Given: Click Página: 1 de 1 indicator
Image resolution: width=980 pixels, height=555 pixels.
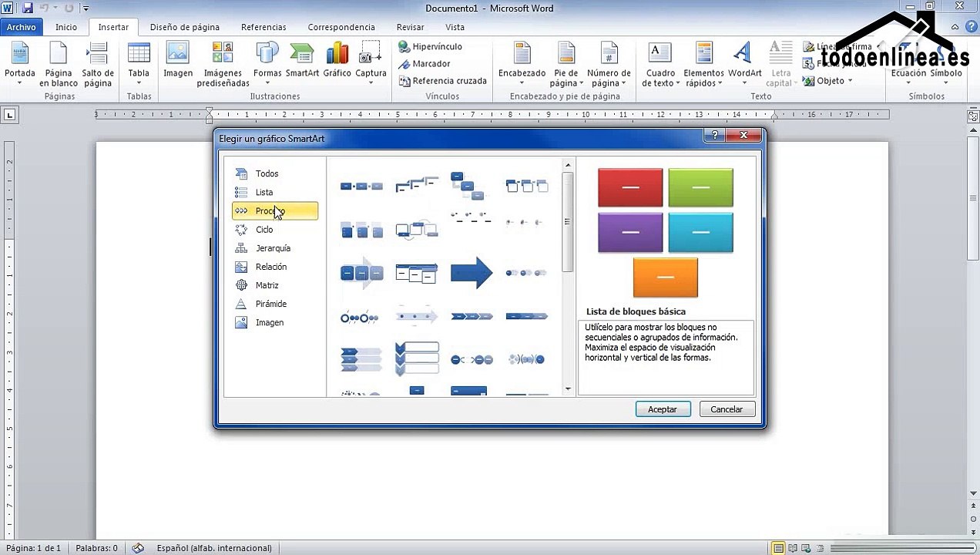Looking at the screenshot, I should 33,548.
